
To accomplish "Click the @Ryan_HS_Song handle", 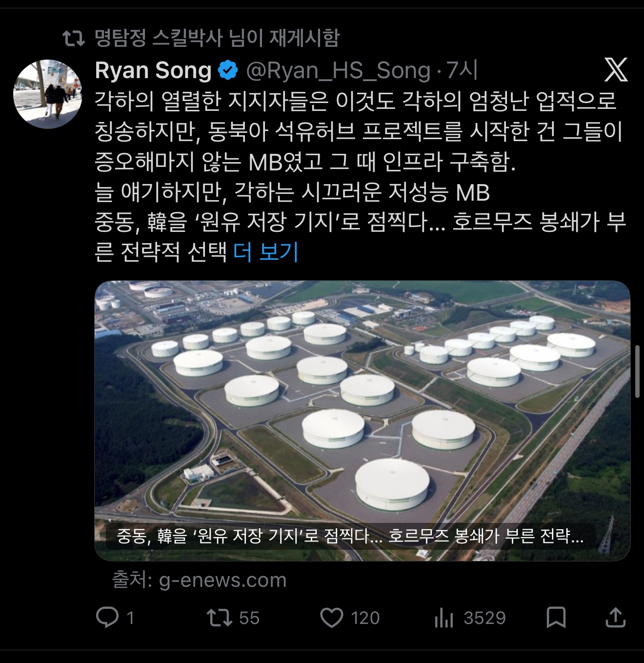I will click(338, 70).
